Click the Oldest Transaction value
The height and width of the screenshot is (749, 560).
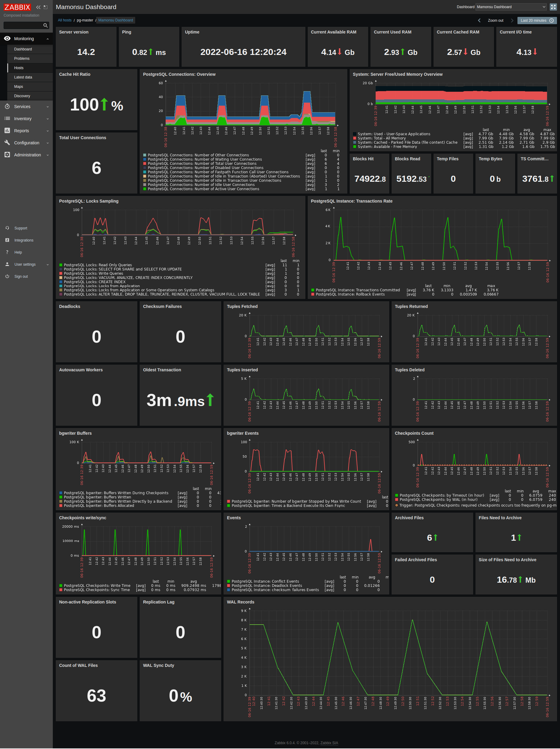pos(180,400)
